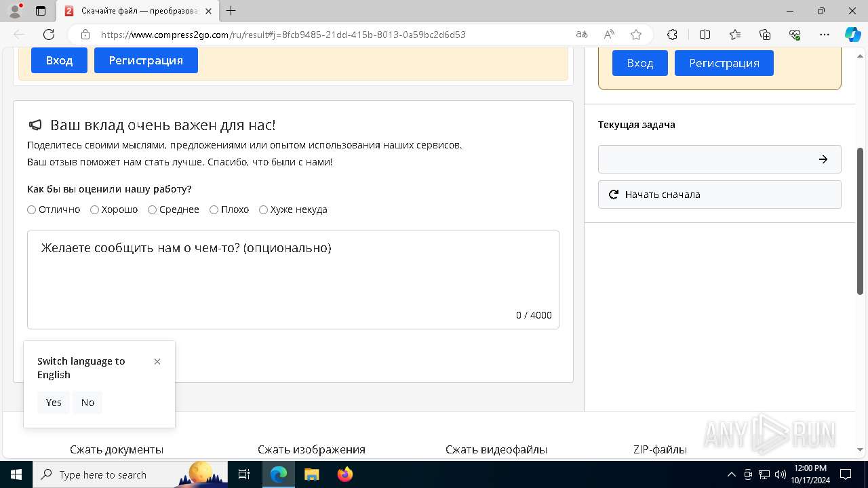Image resolution: width=868 pixels, height=488 pixels.
Task: Click sidebar Регистрация button
Action: click(x=724, y=63)
